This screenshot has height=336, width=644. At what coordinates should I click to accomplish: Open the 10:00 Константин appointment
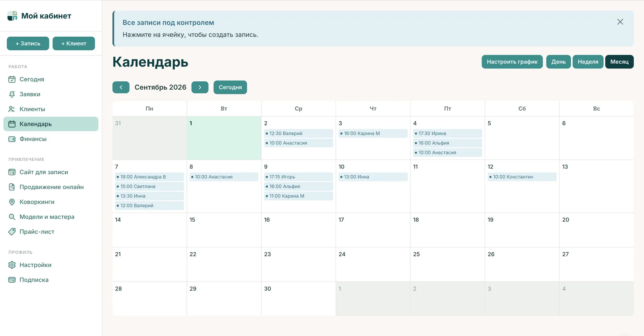pos(522,177)
